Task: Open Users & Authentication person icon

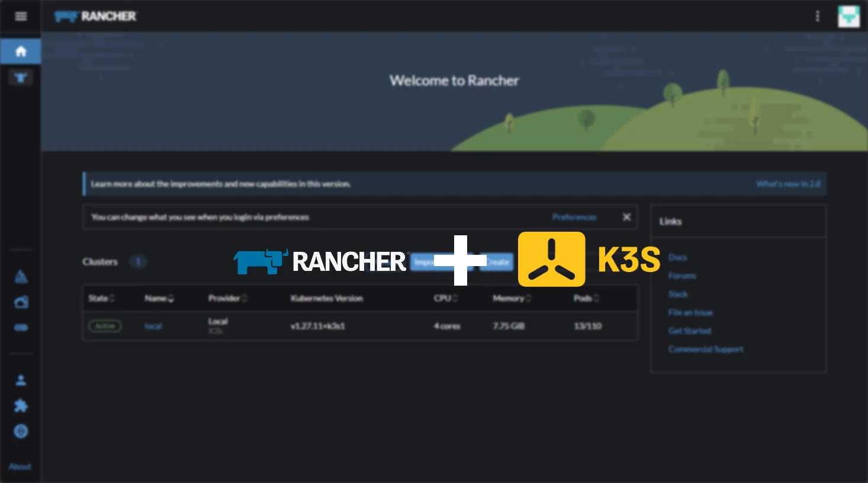Action: [x=21, y=380]
